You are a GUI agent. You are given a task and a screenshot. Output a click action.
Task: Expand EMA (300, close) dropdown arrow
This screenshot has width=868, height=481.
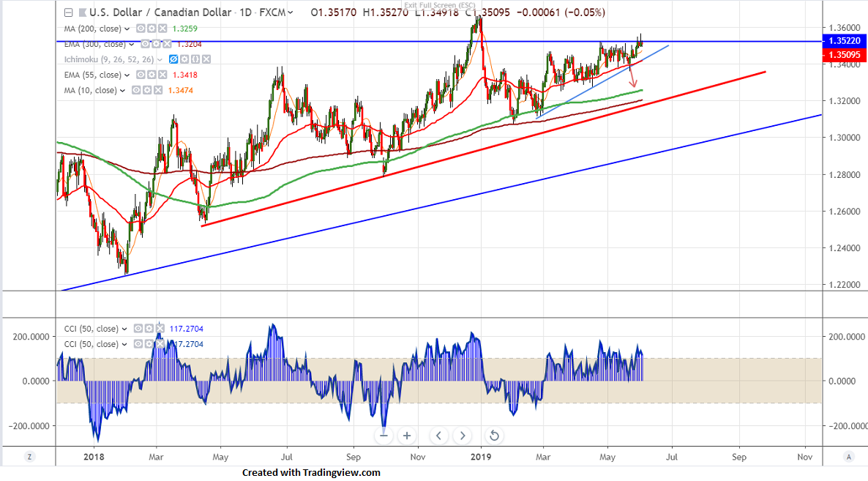[x=131, y=44]
